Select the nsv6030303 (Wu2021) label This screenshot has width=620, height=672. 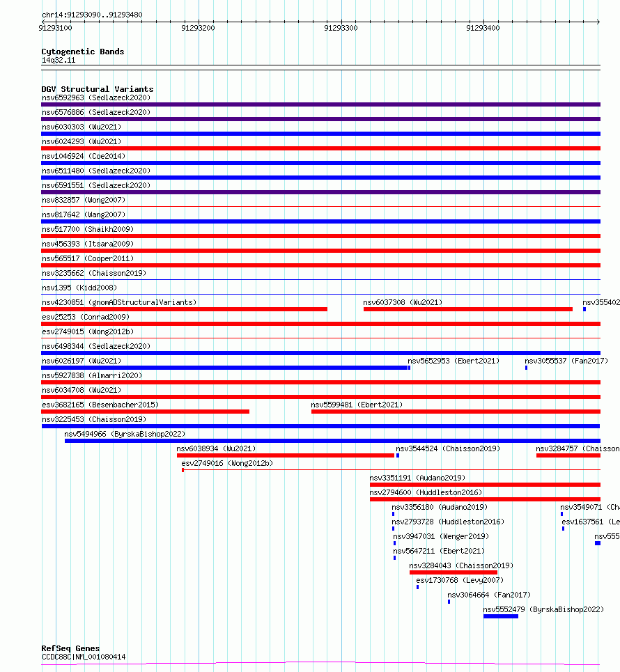(x=82, y=127)
